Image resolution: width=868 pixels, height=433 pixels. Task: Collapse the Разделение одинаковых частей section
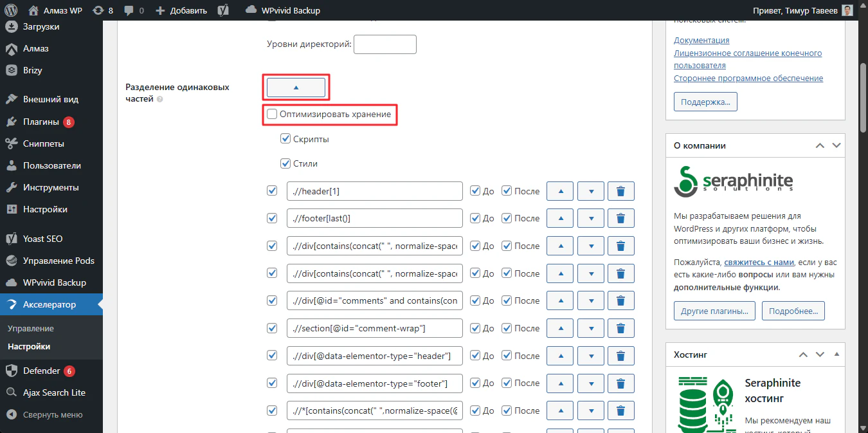point(296,88)
